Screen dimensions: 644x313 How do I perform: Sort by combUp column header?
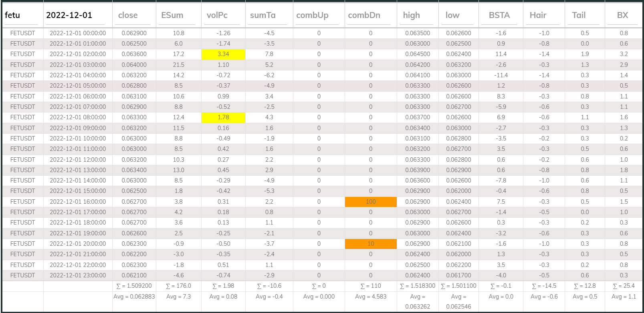point(312,15)
